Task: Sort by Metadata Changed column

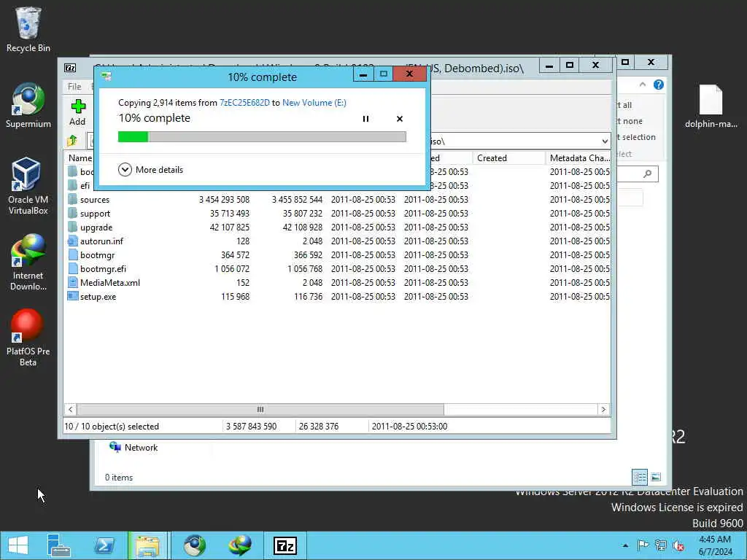Action: [x=578, y=158]
